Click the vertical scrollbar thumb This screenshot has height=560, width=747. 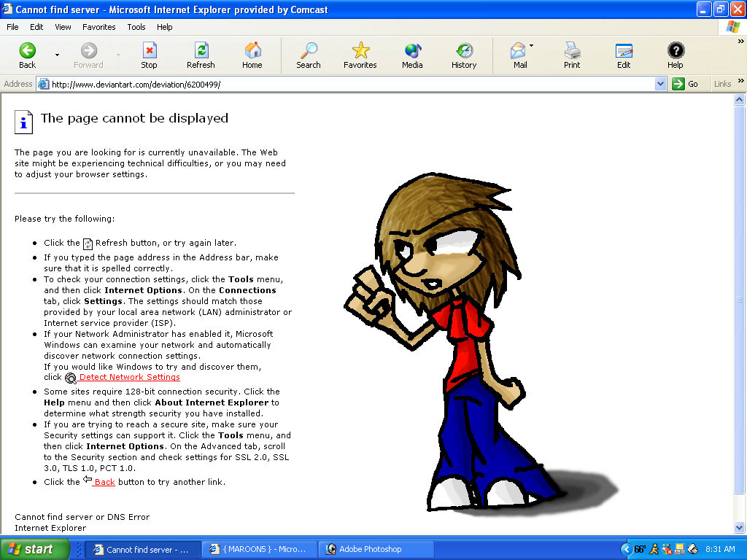tap(740, 300)
